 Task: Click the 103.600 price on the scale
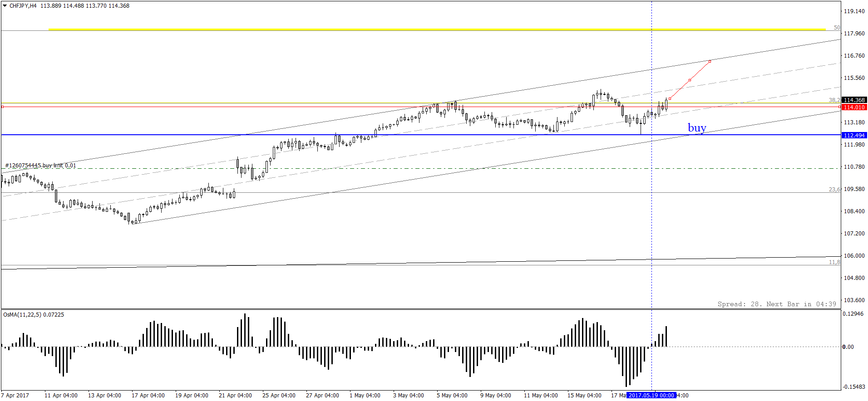(x=854, y=300)
